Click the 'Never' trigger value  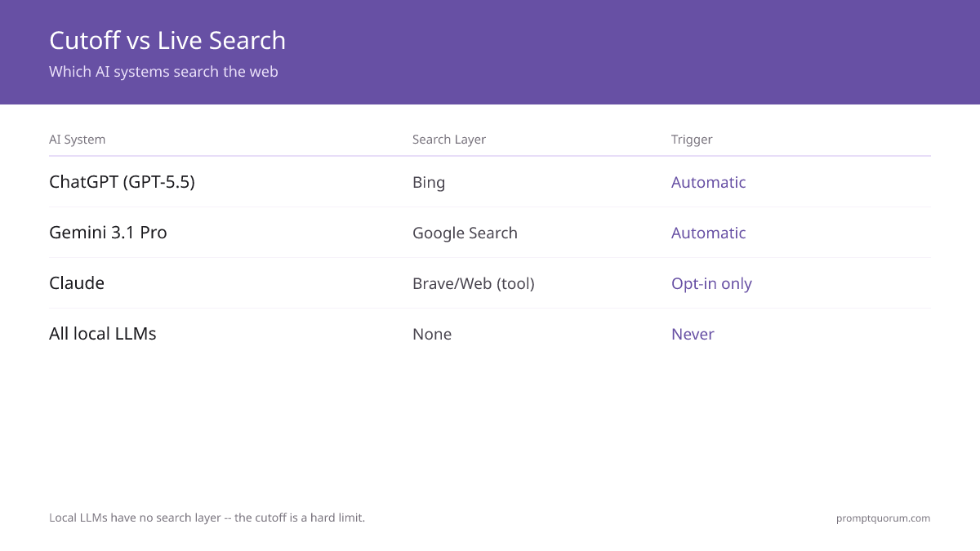[693, 334]
